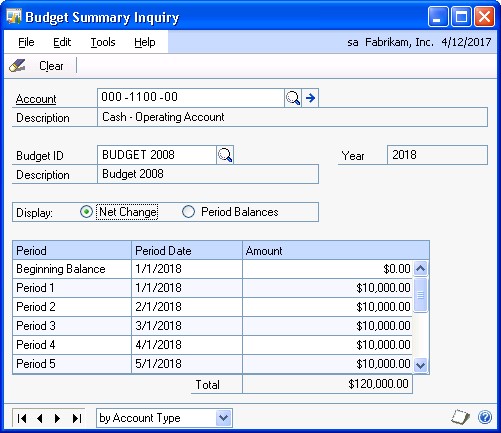The height and width of the screenshot is (433, 501).
Task: Go to the previous record
Action: (40, 418)
